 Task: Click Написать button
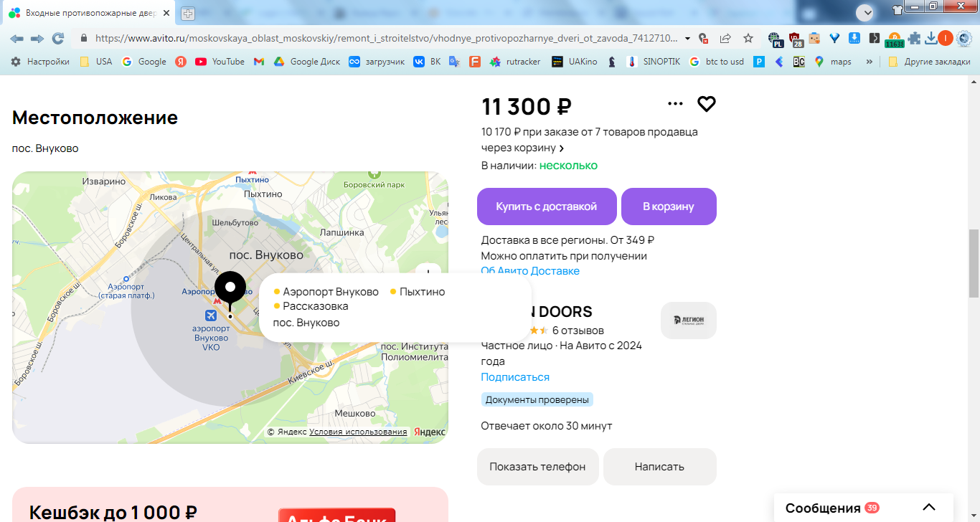click(659, 467)
